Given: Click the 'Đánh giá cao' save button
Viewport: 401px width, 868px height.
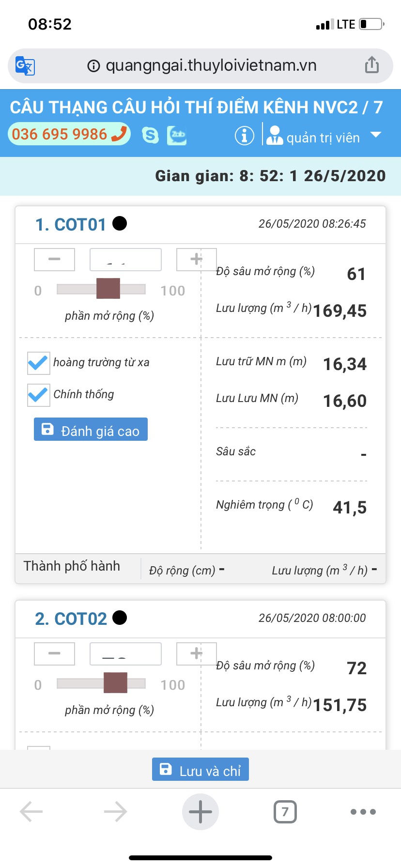Looking at the screenshot, I should pyautogui.click(x=91, y=430).
